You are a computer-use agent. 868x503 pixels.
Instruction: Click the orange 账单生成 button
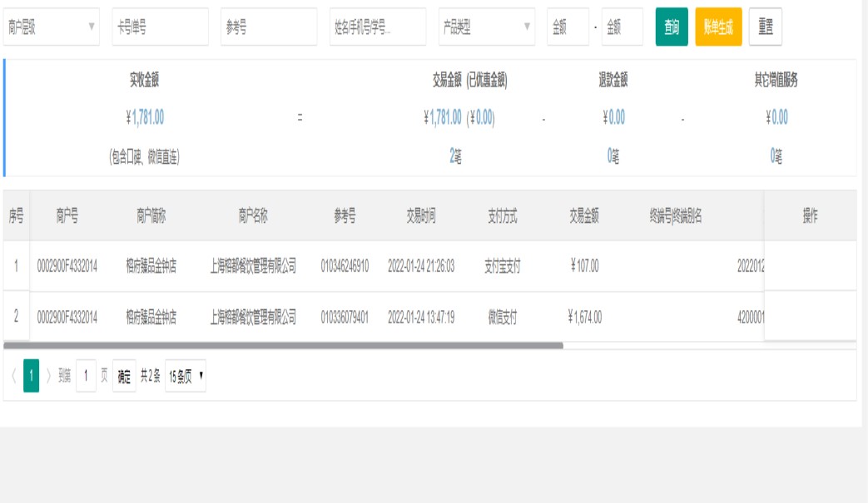click(x=717, y=27)
